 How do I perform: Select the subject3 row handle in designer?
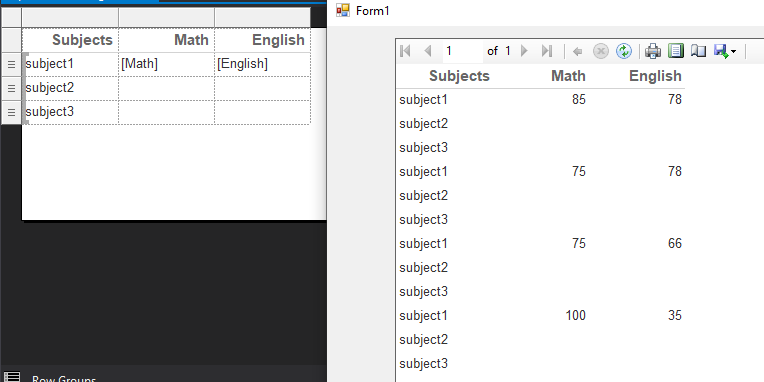[x=11, y=112]
